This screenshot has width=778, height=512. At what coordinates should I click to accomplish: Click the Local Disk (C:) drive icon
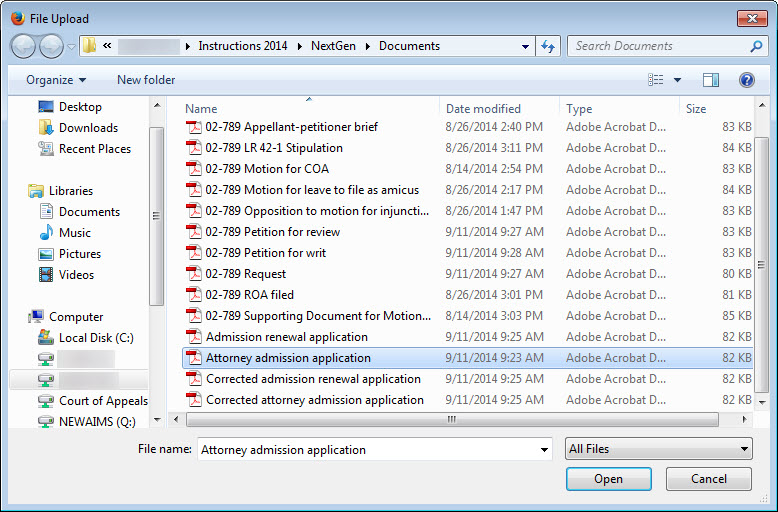pyautogui.click(x=46, y=338)
